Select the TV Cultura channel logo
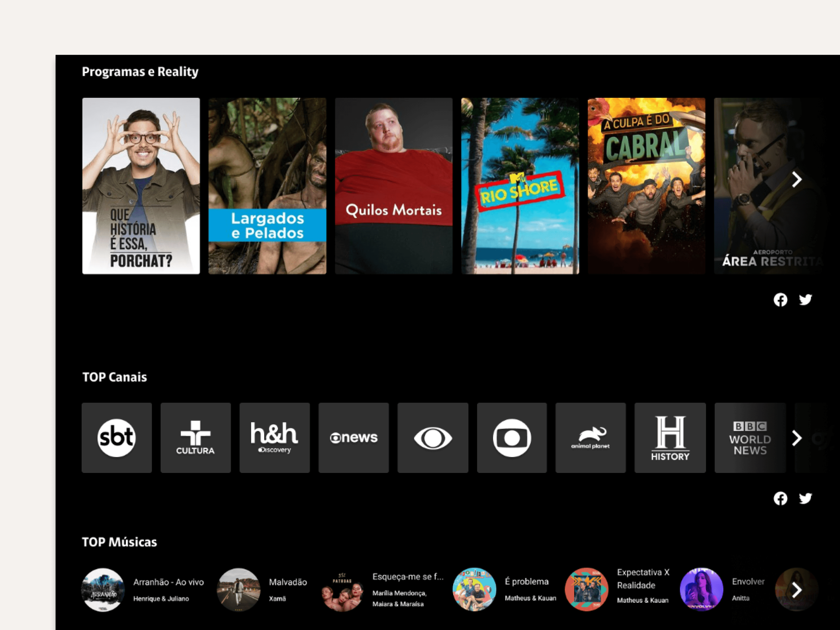Screen dimensions: 840x630 (195, 437)
